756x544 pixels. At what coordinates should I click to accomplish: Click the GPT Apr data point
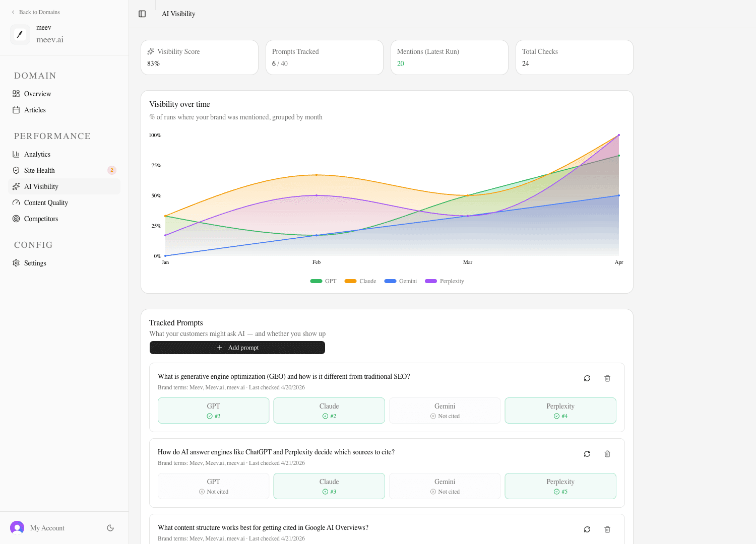[619, 156]
